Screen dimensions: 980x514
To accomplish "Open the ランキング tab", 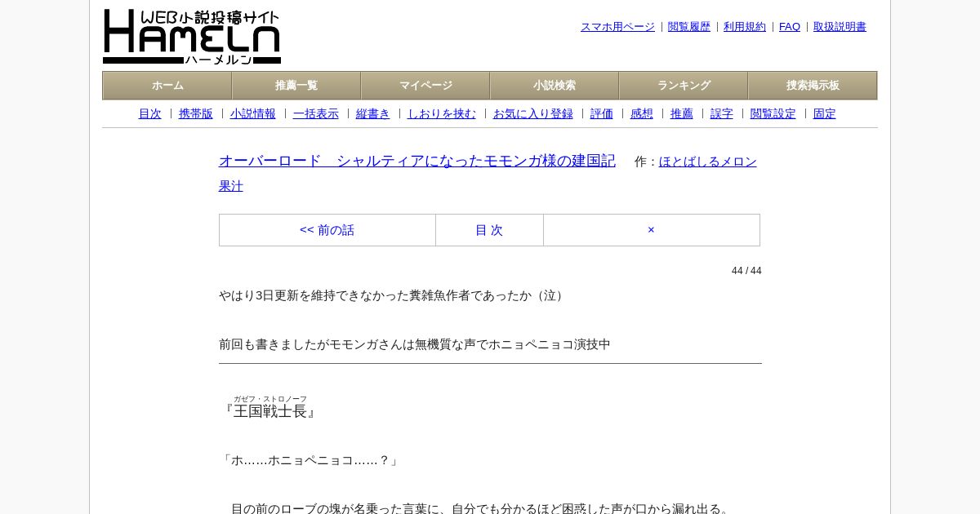I will [684, 86].
